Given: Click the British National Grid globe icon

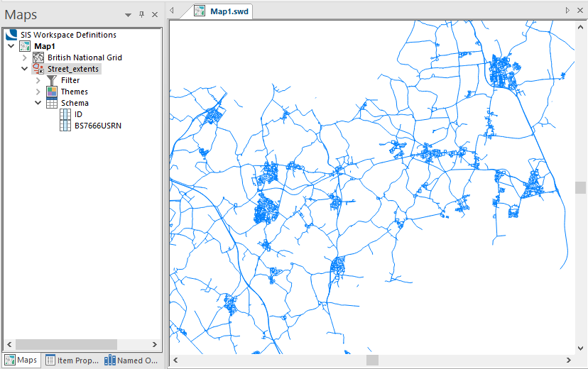Looking at the screenshot, I should (38, 57).
